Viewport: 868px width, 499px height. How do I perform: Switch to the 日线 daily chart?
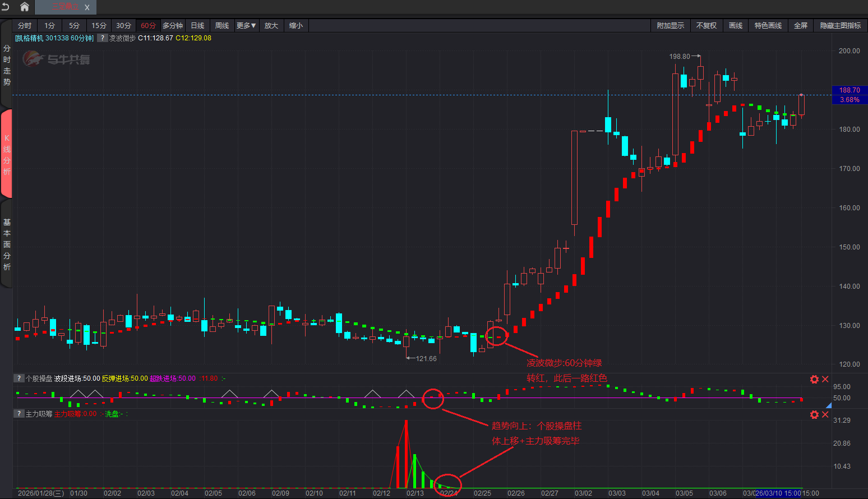[197, 26]
